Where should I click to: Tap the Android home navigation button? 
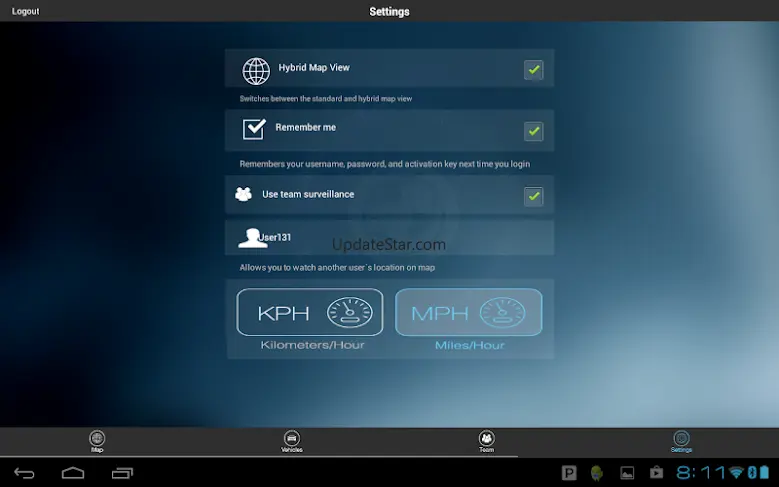[73, 473]
